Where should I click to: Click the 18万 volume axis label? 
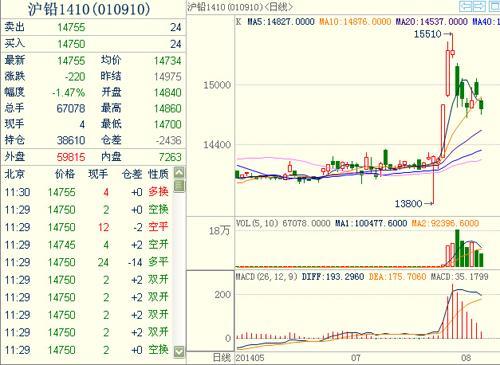click(x=220, y=230)
